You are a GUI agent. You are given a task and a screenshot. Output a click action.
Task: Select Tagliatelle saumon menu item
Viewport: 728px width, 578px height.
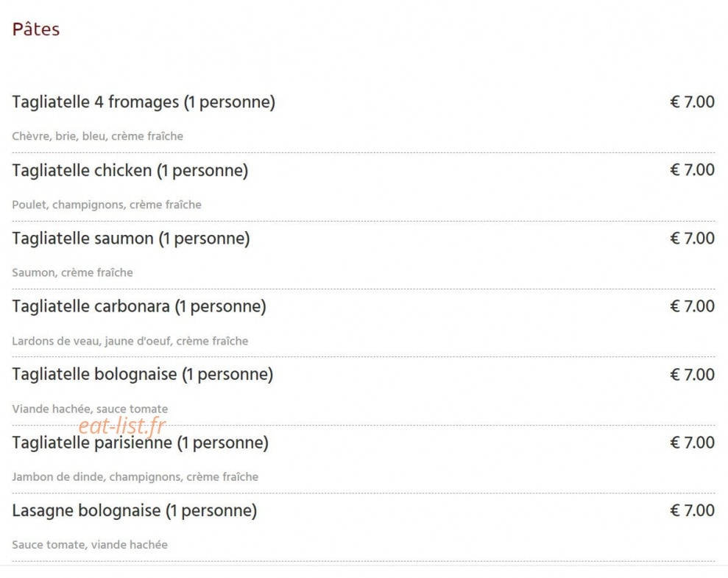coord(131,239)
